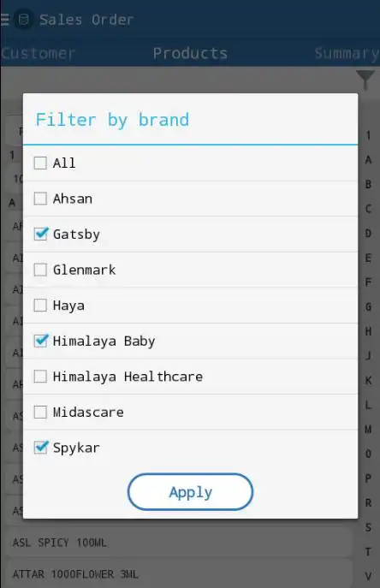The height and width of the screenshot is (588, 380).
Task: Check the All brands checkbox
Action: coord(40,163)
